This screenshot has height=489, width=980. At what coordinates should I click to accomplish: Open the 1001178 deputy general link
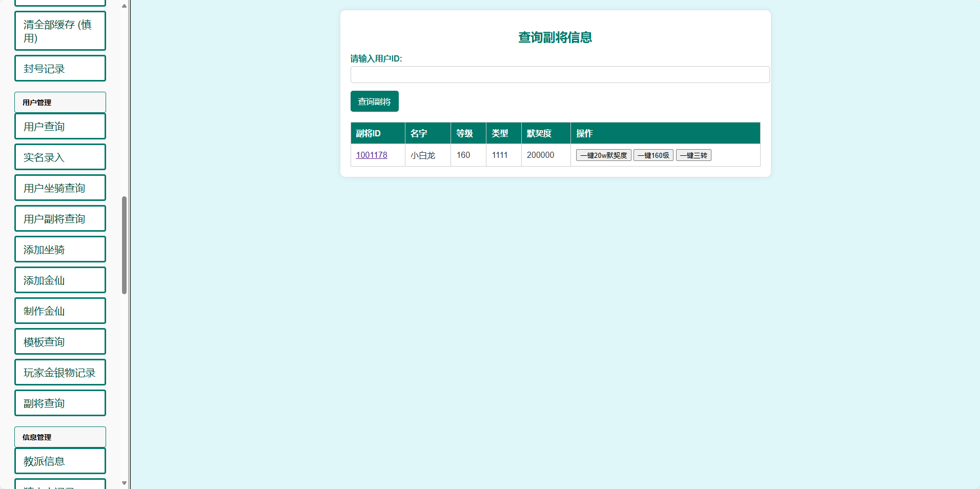(371, 155)
